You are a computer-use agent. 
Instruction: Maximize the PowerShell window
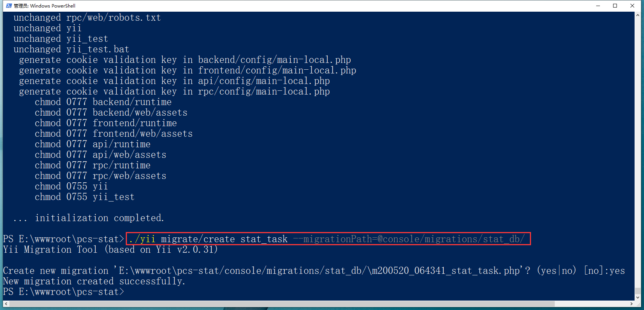pos(615,6)
